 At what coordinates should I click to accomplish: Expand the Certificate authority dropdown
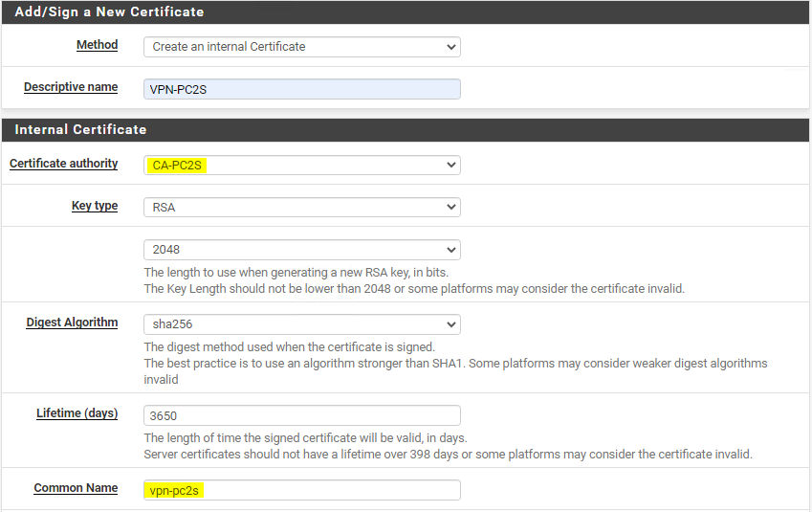point(302,166)
